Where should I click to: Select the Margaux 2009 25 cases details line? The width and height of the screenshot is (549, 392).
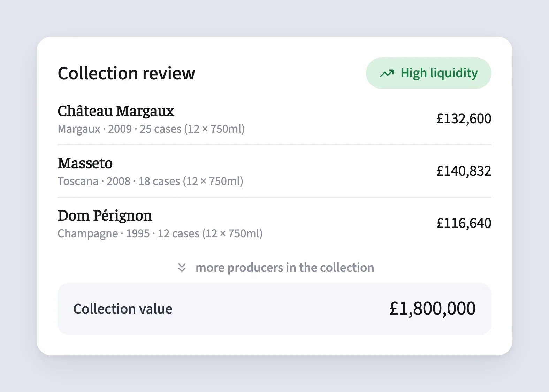tap(151, 129)
